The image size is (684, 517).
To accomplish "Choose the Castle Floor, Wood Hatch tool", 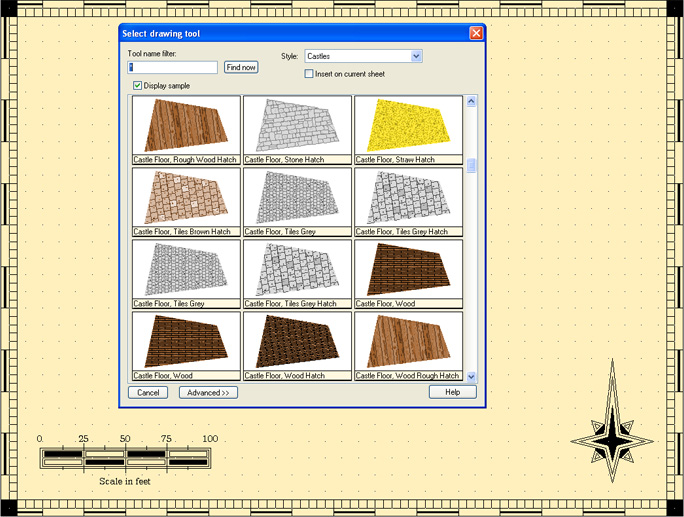I will [x=298, y=346].
